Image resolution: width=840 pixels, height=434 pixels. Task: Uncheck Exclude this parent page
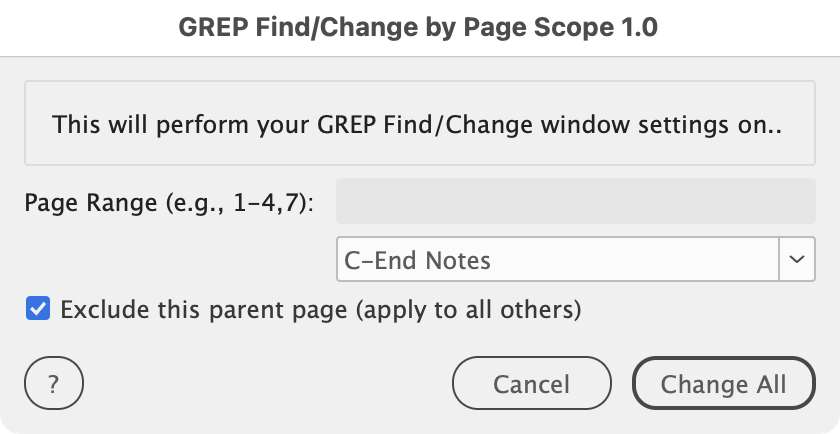[38, 309]
